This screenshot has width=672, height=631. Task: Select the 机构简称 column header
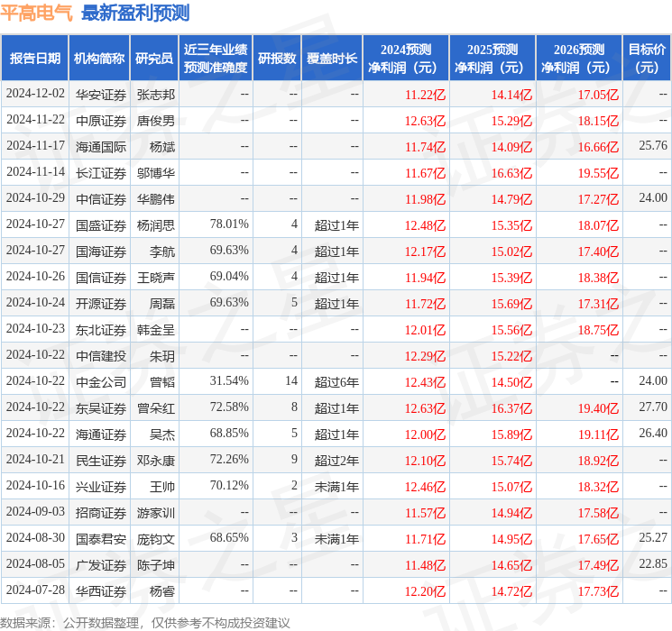point(99,59)
